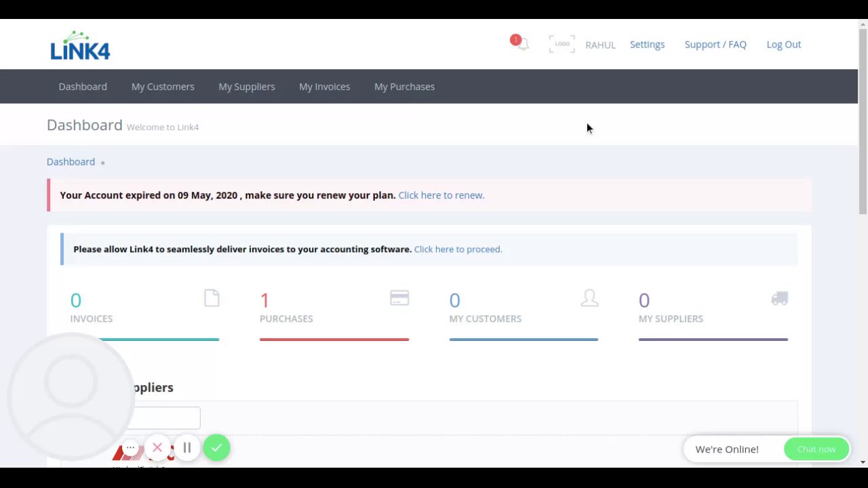
Task: Click the scrollbar up arrow
Action: click(x=863, y=24)
